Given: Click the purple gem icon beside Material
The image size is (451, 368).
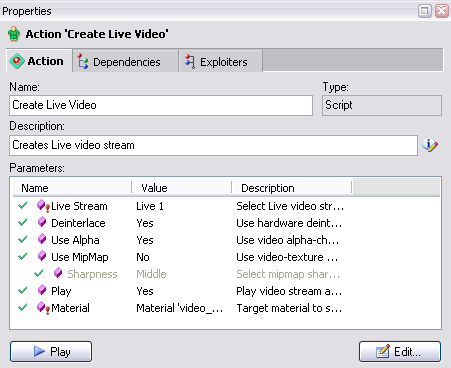Looking at the screenshot, I should (x=42, y=308).
